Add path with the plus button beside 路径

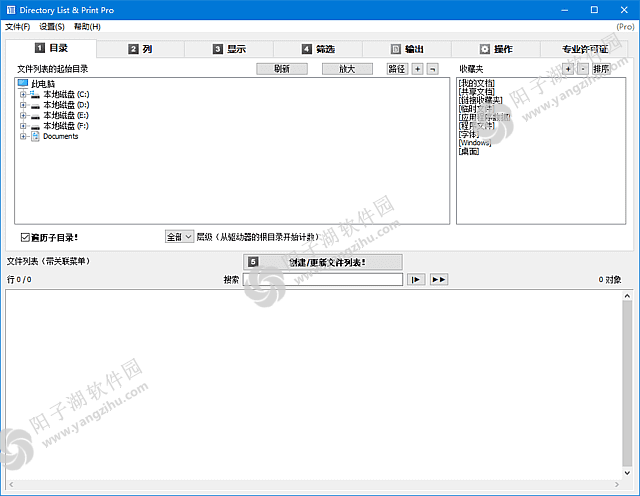[417, 69]
